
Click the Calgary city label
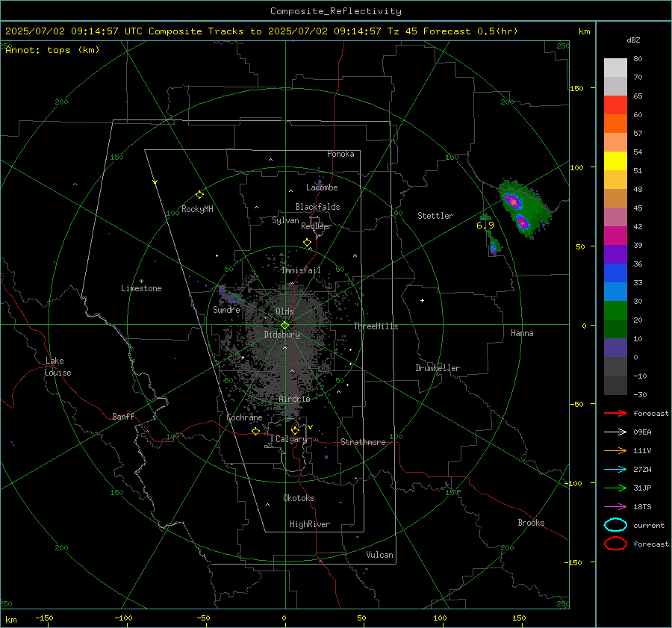point(291,439)
